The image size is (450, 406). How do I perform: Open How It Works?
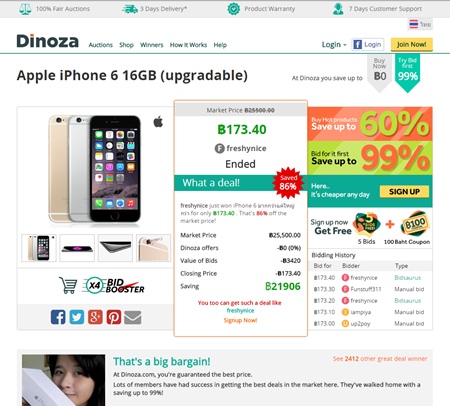(188, 45)
